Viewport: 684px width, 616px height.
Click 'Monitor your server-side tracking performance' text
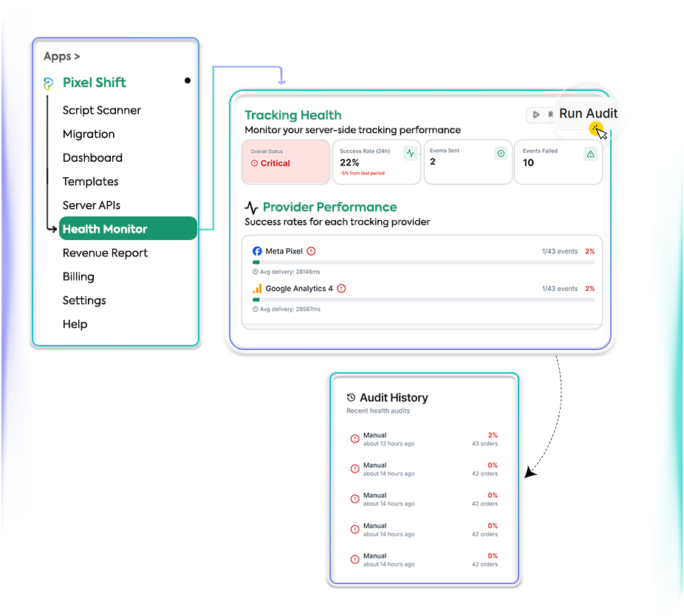pos(352,130)
